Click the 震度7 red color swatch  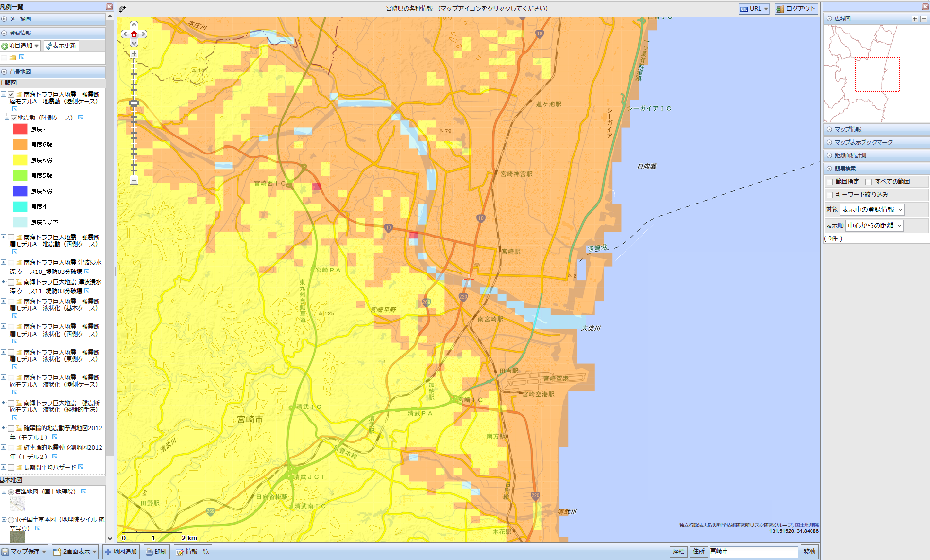20,129
